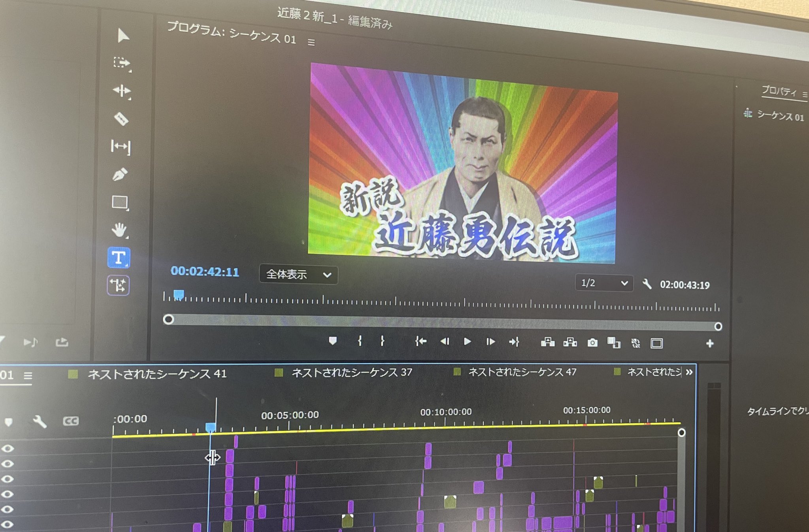Open timeline display settings wrench
This screenshot has width=809, height=532.
click(x=40, y=422)
